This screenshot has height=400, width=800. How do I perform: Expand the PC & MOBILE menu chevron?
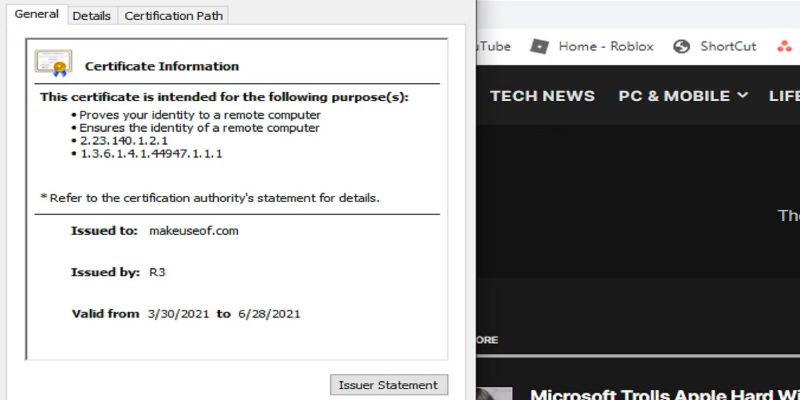click(x=742, y=96)
